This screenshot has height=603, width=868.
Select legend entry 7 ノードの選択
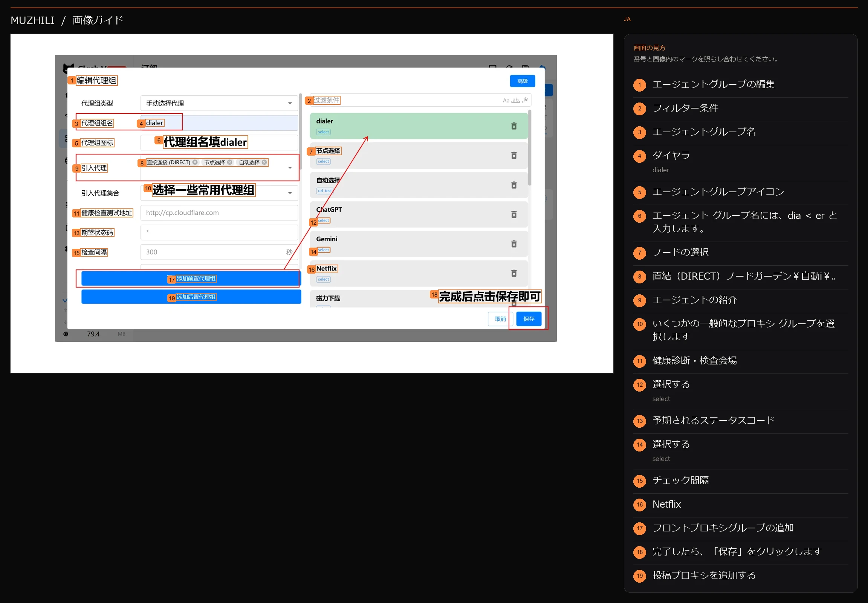tap(740, 253)
